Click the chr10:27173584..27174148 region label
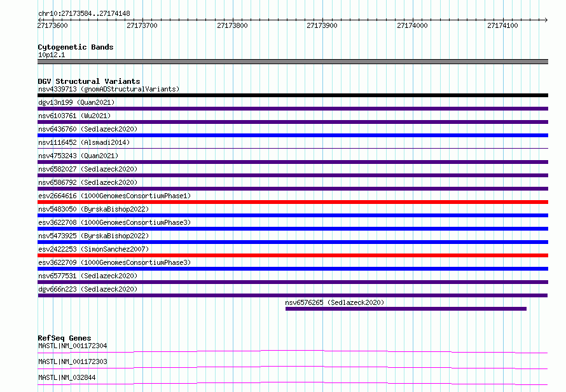The height and width of the screenshot is (392, 566). pyautogui.click(x=84, y=14)
